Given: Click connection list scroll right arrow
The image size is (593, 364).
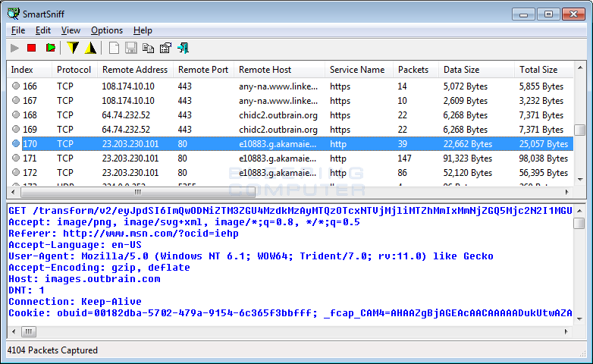Looking at the screenshot, I should 567,192.
